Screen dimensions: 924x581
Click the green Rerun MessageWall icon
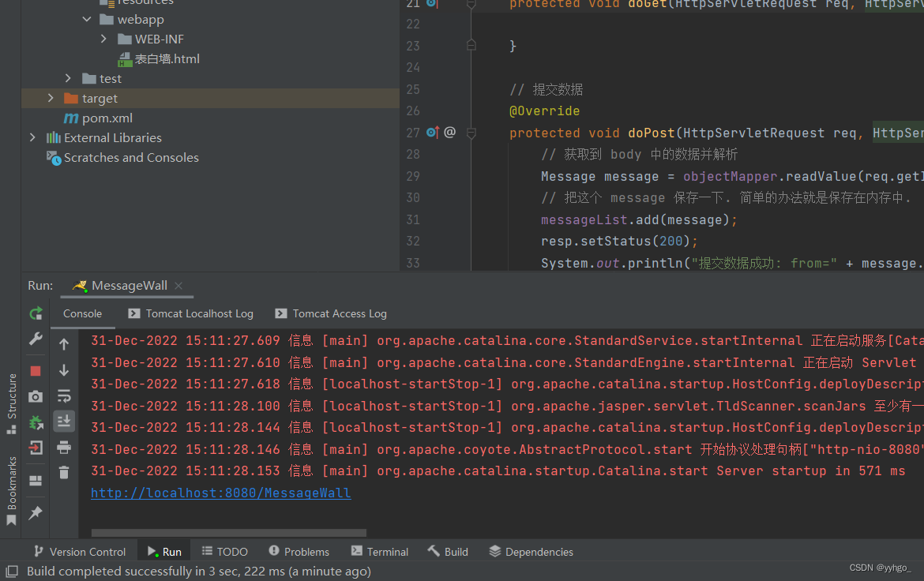[36, 313]
